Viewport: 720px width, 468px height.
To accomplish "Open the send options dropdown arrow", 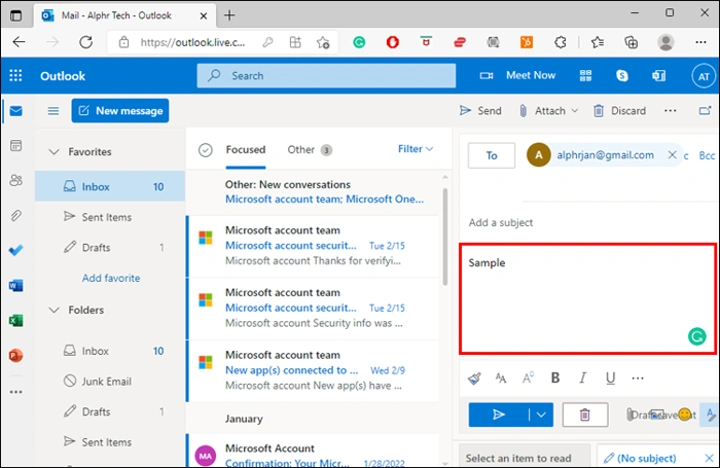I will [x=541, y=415].
